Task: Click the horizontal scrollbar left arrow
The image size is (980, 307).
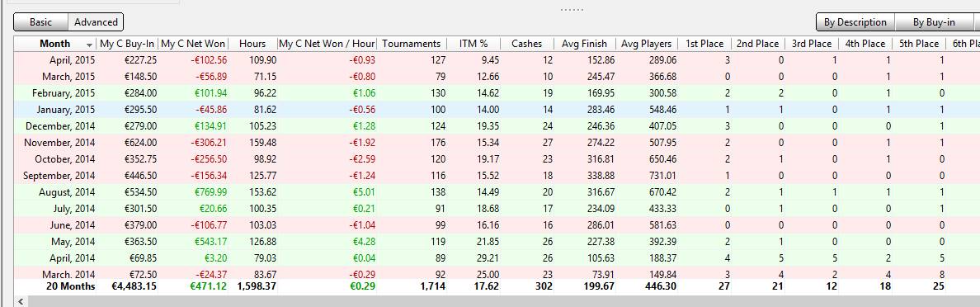Action: pyautogui.click(x=21, y=301)
